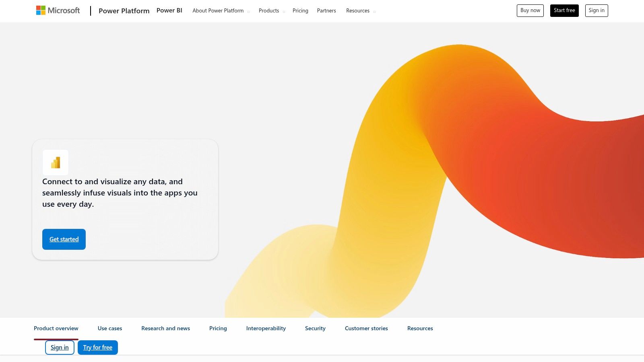Click the Partners link
This screenshot has height=362, width=644.
pyautogui.click(x=326, y=10)
